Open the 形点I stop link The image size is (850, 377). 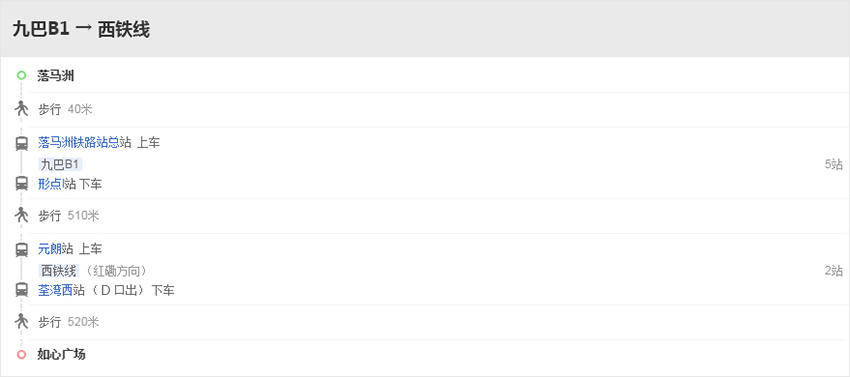pyautogui.click(x=51, y=184)
